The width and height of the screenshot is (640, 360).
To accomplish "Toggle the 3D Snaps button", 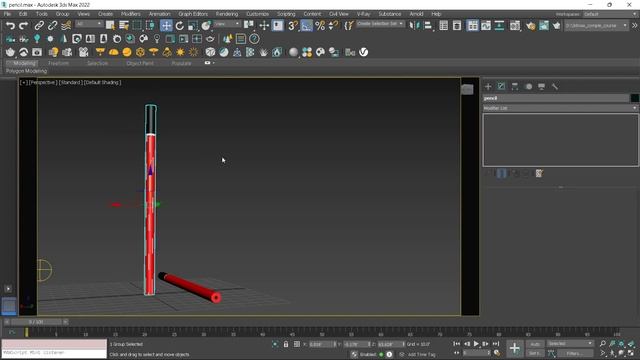I will tap(293, 26).
